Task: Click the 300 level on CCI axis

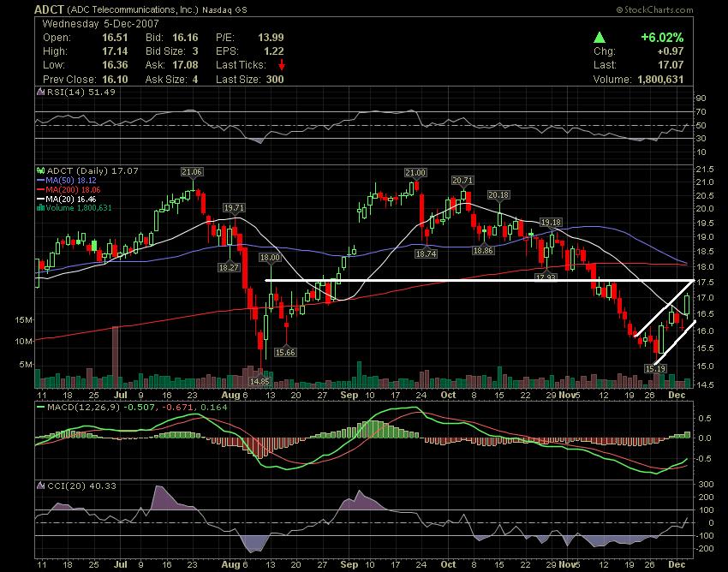Action: [707, 485]
